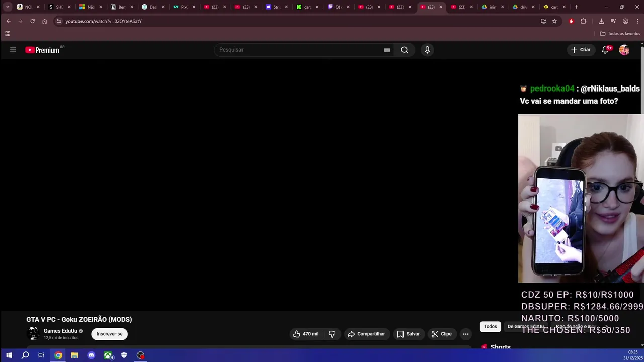Click the 12,5 mi de inscritos text

click(x=61, y=338)
